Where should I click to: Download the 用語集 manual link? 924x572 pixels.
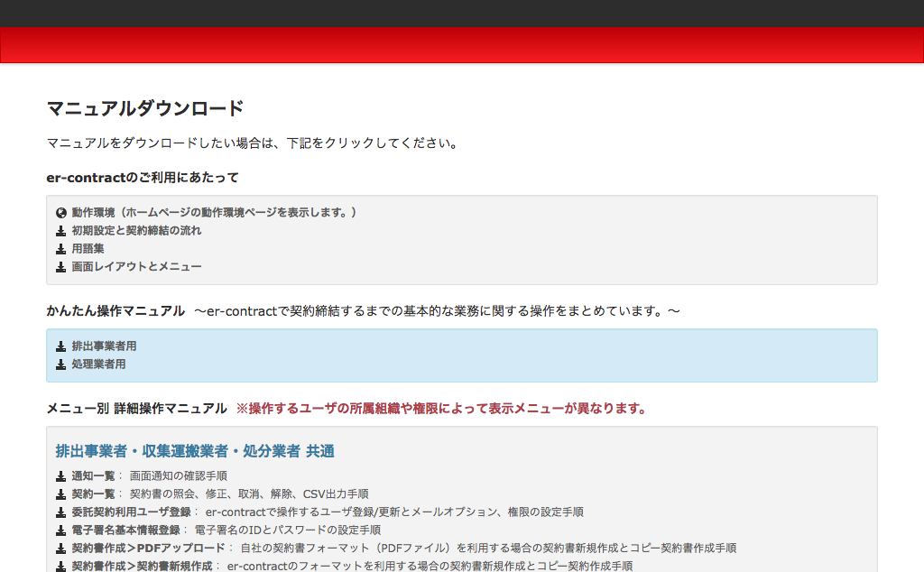tap(88, 249)
